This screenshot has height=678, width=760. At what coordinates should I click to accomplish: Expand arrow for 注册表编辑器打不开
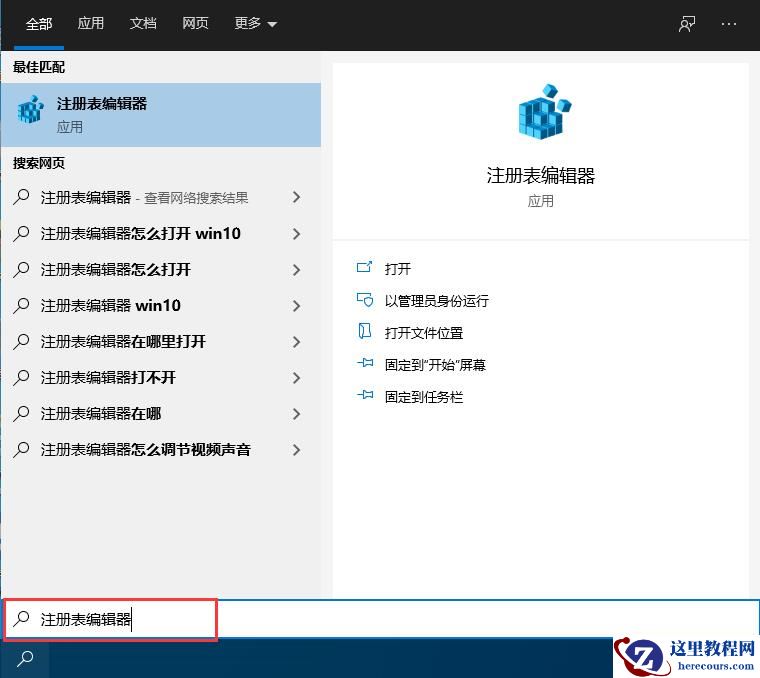click(x=296, y=378)
